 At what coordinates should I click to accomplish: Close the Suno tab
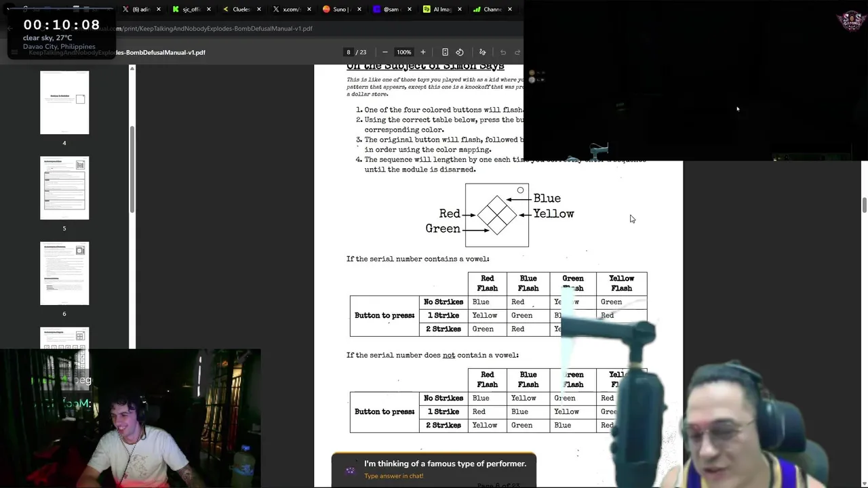click(359, 9)
